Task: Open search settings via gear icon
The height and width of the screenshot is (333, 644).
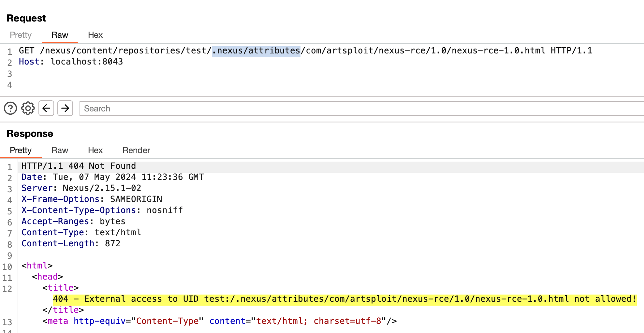Action: [28, 108]
